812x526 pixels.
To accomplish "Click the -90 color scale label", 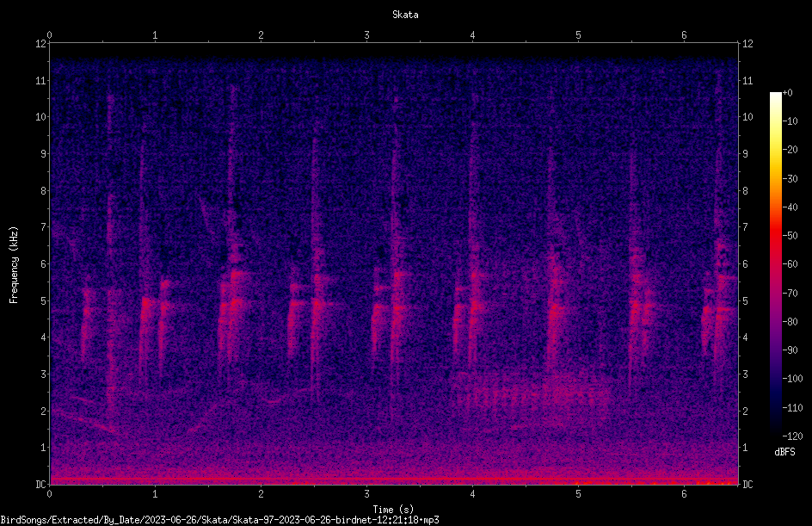I will [790, 350].
